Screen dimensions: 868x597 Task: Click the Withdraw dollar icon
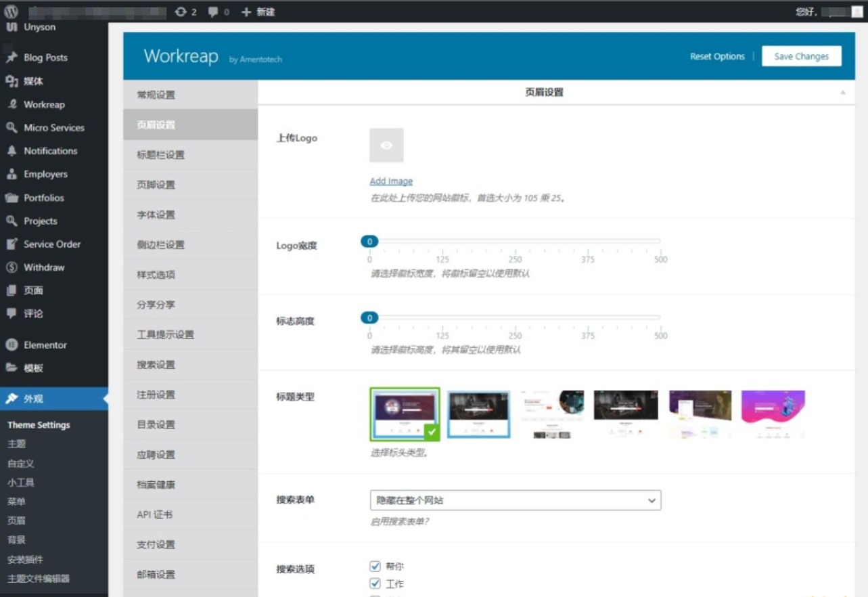point(12,267)
